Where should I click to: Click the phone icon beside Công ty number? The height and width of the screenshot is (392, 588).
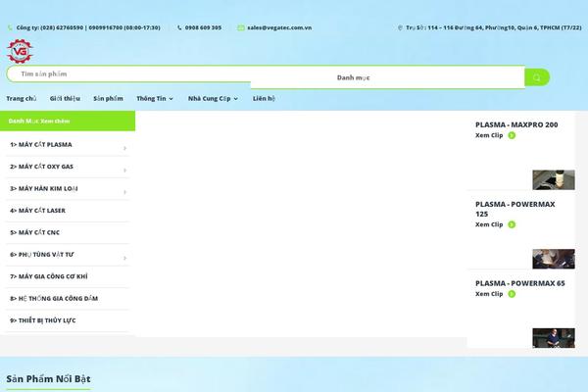point(10,27)
